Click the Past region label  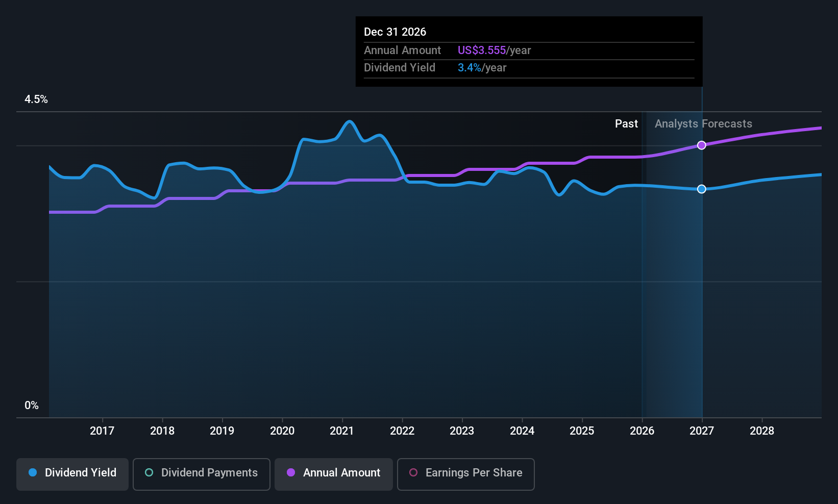pos(626,124)
